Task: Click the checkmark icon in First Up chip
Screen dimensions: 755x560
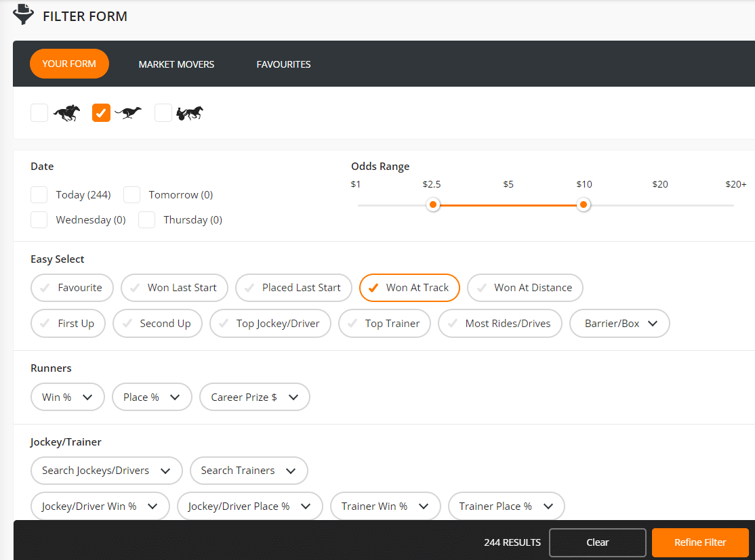Action: [45, 324]
